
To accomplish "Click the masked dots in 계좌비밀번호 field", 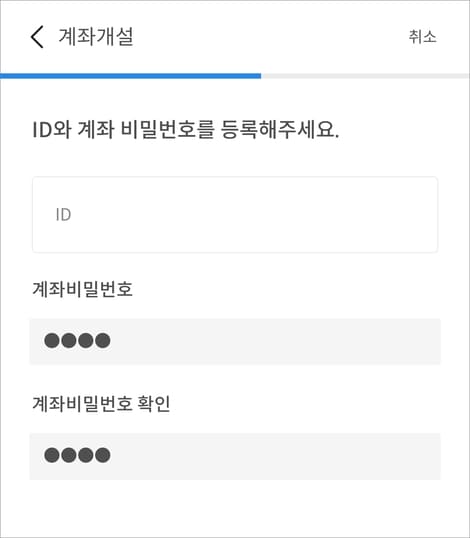I will [x=77, y=341].
